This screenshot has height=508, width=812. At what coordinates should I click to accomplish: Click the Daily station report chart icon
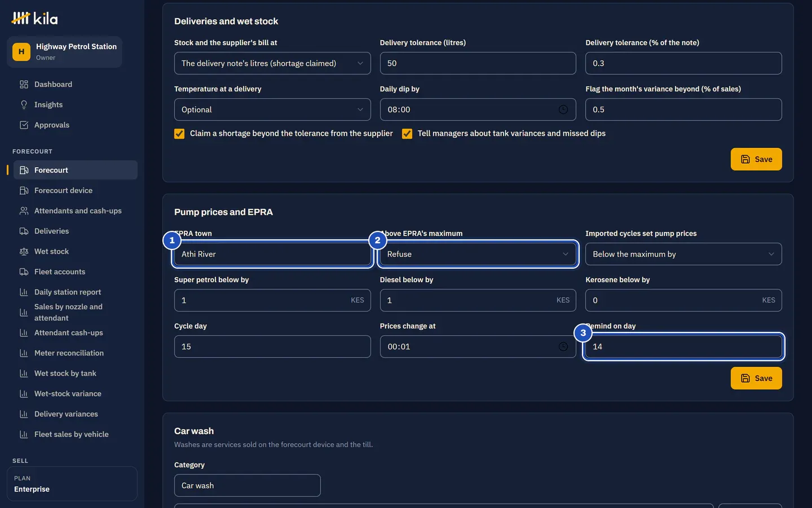pyautogui.click(x=24, y=292)
